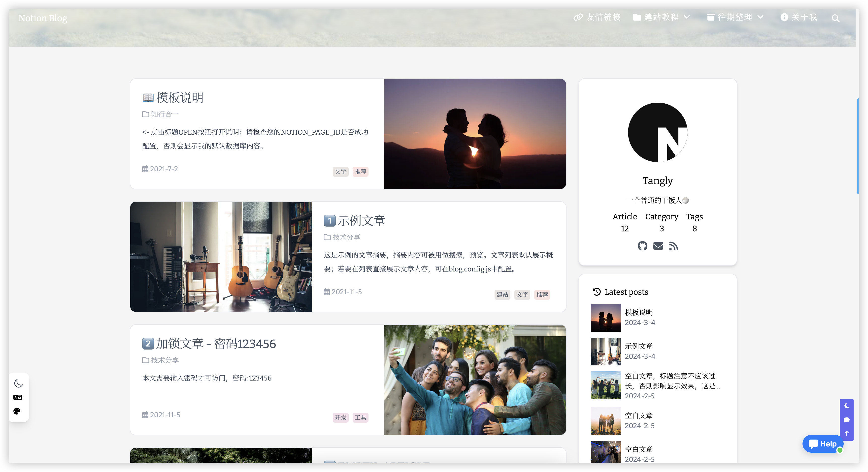Open the search magnifier icon in navbar
Image resolution: width=868 pixels, height=472 pixels.
tap(835, 18)
